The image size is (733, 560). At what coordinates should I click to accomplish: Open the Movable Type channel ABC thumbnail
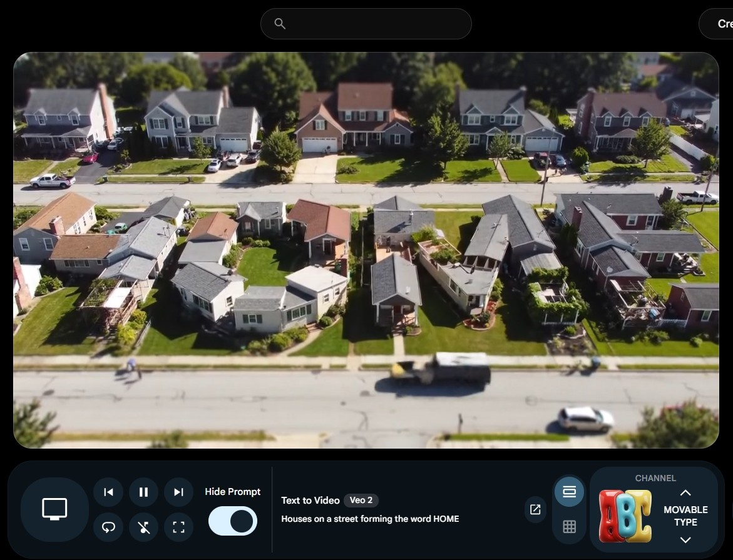(x=625, y=516)
